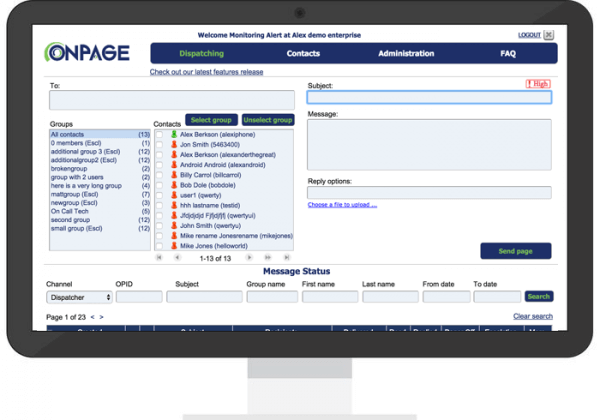600x420 pixels.
Task: Click the person icon beside hhh lastname
Action: coord(174,205)
